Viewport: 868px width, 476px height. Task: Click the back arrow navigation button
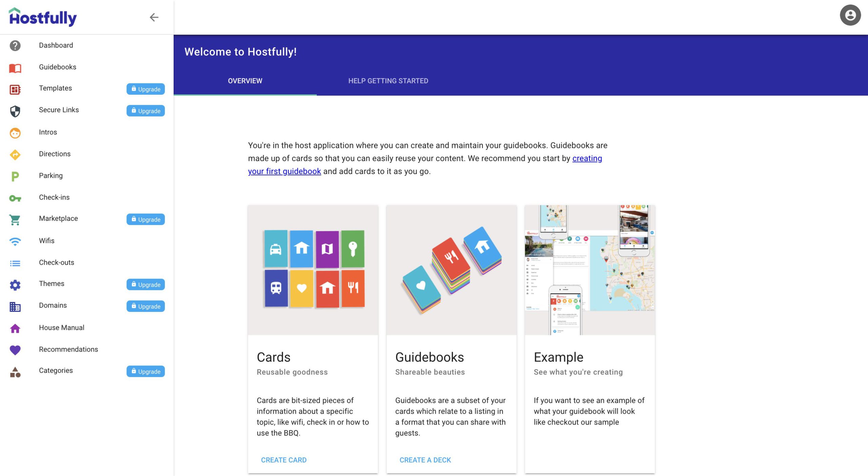point(153,16)
